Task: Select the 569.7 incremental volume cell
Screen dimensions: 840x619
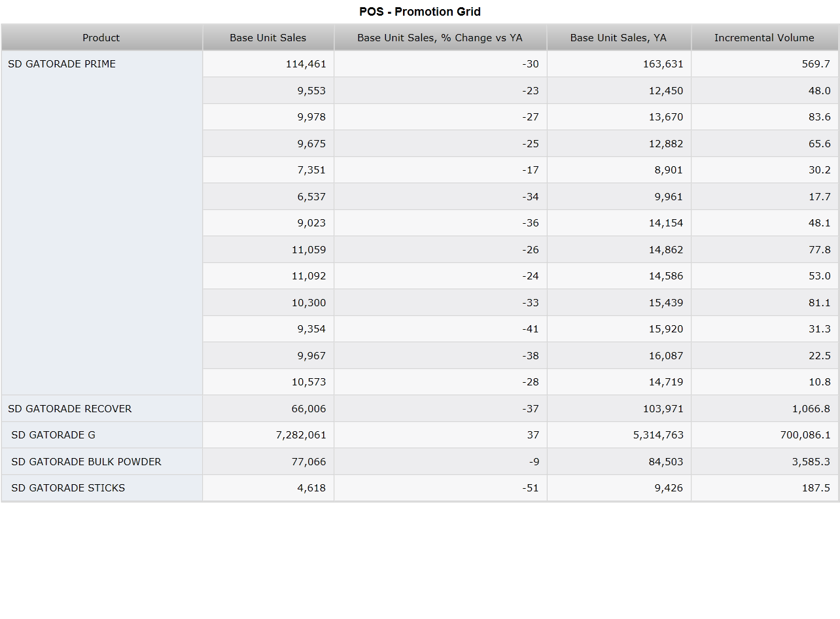Action: 765,64
